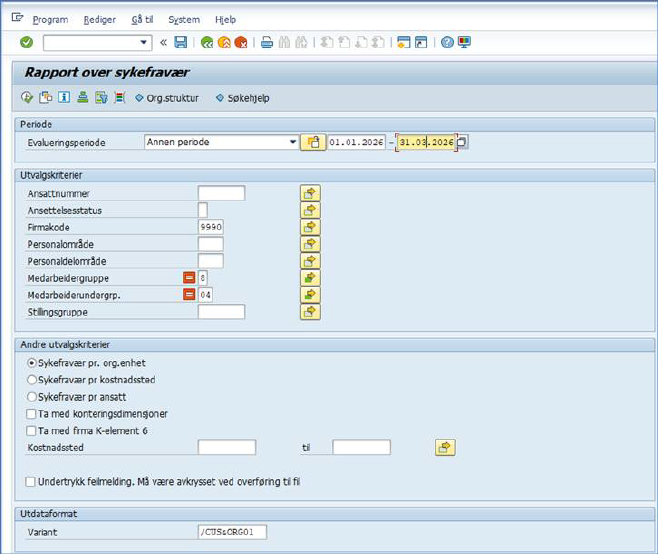Click the Firmakode field showing 9990
Image resolution: width=658 pixels, height=554 pixels.
[211, 227]
